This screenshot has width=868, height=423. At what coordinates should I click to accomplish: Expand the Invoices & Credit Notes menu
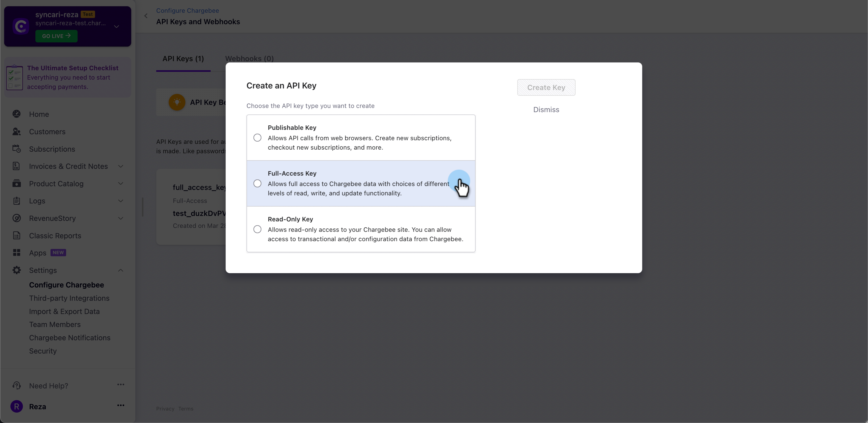pos(121,166)
